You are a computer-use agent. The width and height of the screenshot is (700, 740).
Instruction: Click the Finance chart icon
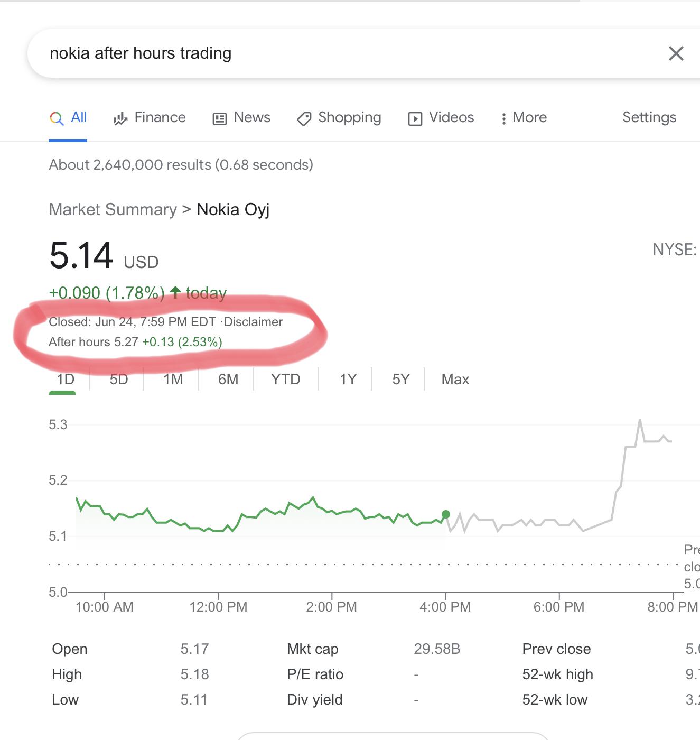tap(120, 117)
